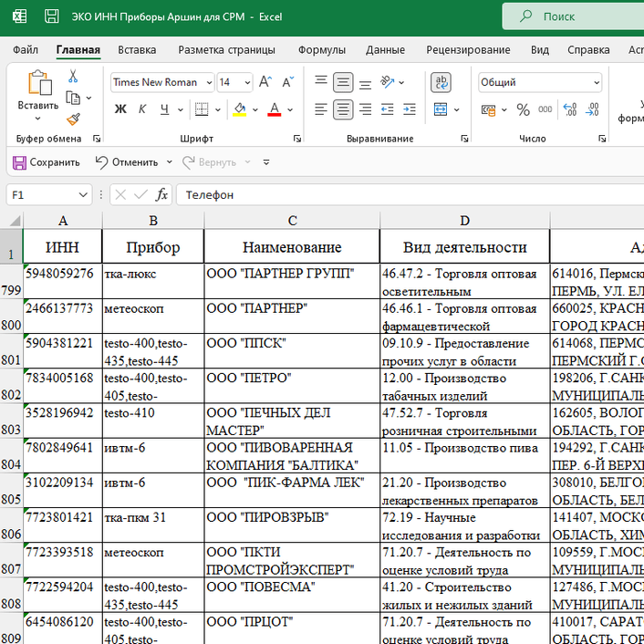Select column C header
The width and height of the screenshot is (644, 644).
tap(292, 221)
